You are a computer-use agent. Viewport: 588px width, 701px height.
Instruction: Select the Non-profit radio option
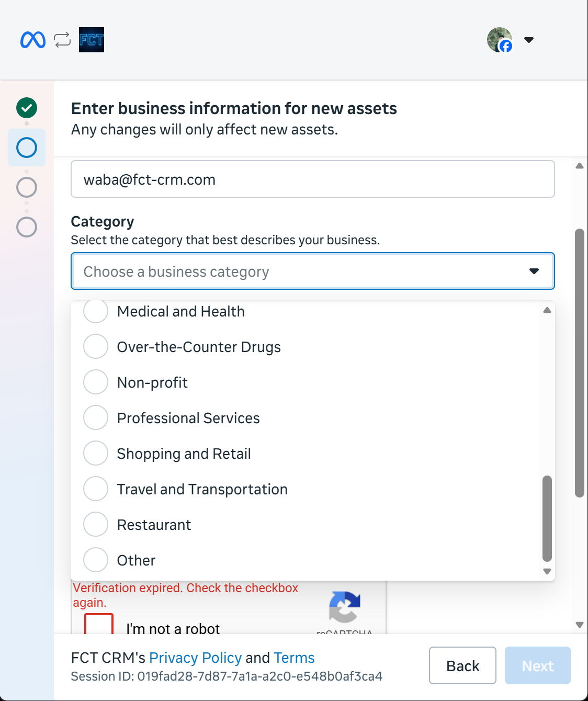click(96, 382)
